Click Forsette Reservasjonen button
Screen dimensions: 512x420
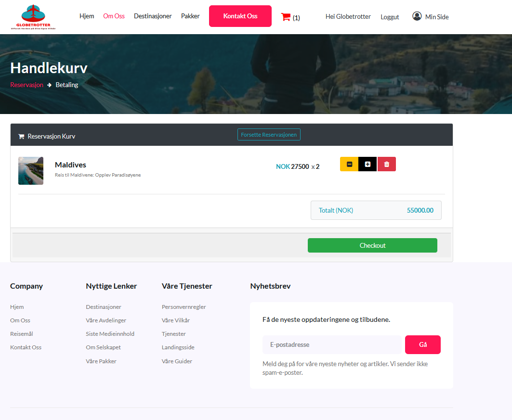pos(269,135)
